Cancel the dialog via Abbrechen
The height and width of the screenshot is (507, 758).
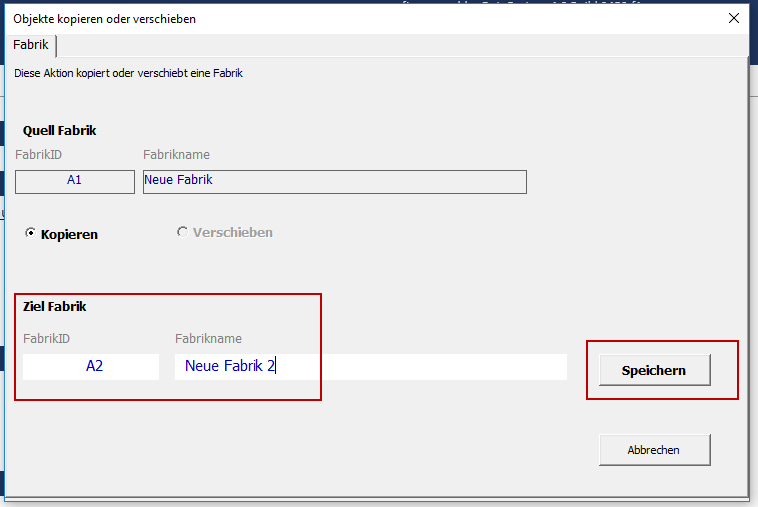click(654, 450)
